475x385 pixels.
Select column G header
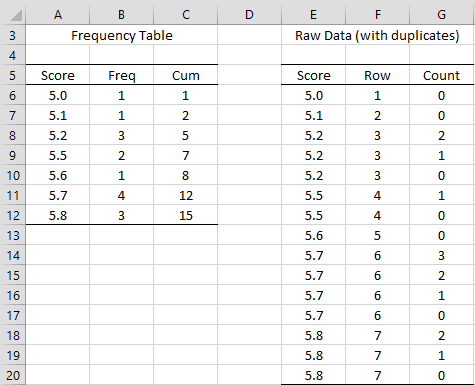pyautogui.click(x=442, y=15)
